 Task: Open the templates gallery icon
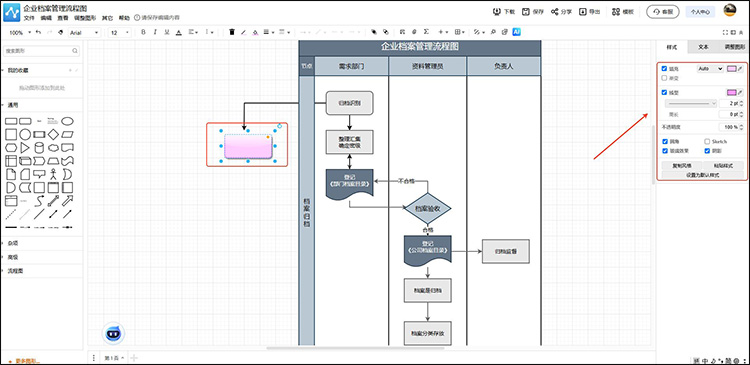coord(616,11)
